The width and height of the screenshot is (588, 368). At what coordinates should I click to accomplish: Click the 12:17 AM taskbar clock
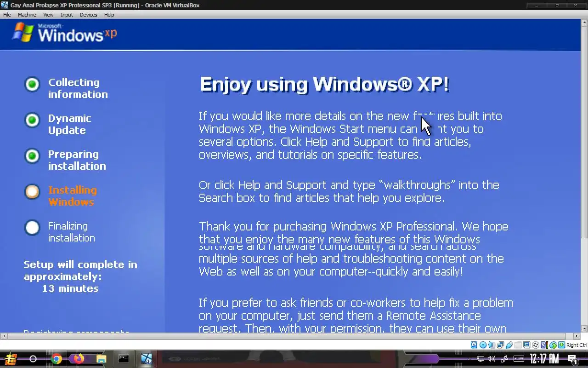544,359
